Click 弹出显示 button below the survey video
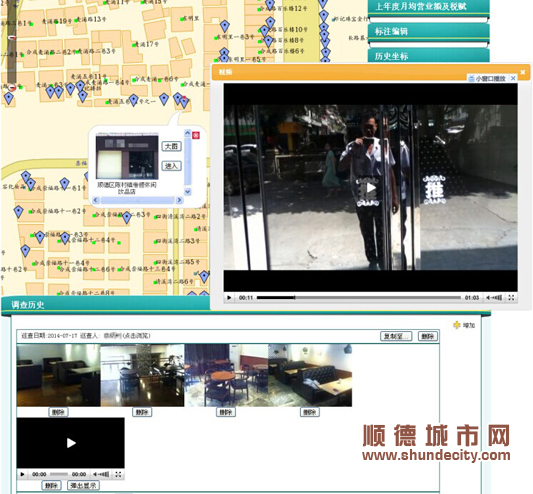 pos(83,486)
